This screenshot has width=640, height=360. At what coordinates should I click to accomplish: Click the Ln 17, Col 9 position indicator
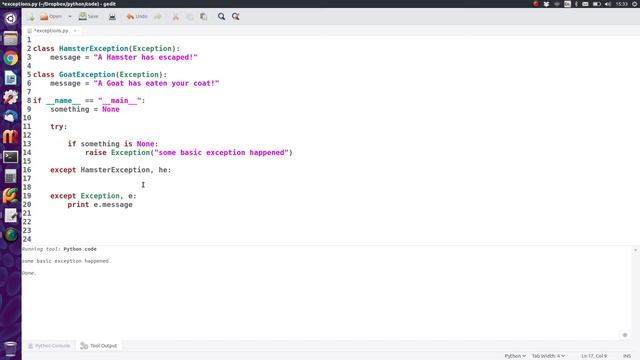point(594,356)
